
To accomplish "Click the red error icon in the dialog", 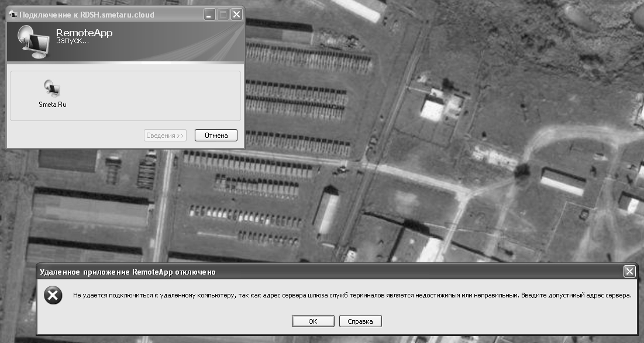I will point(53,296).
